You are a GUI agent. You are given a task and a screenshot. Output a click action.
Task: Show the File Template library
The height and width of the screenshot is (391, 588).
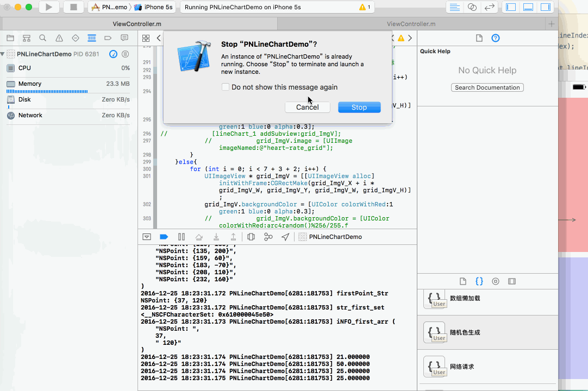pyautogui.click(x=463, y=281)
